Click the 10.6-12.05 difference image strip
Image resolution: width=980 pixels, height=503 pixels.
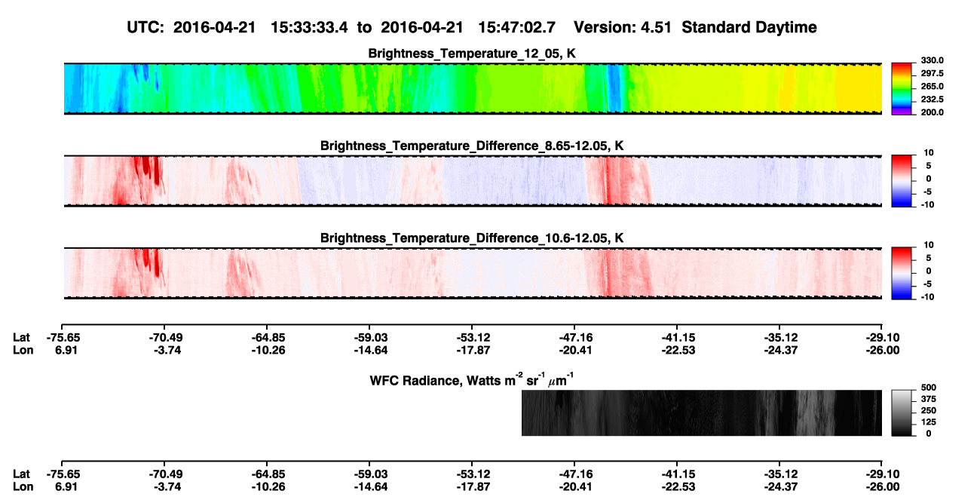(473, 272)
